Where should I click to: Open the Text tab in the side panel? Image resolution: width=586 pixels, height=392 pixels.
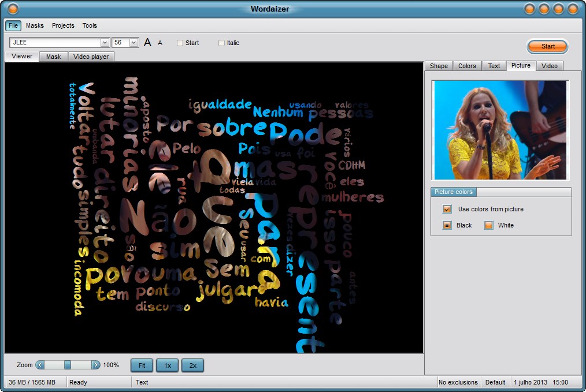494,66
